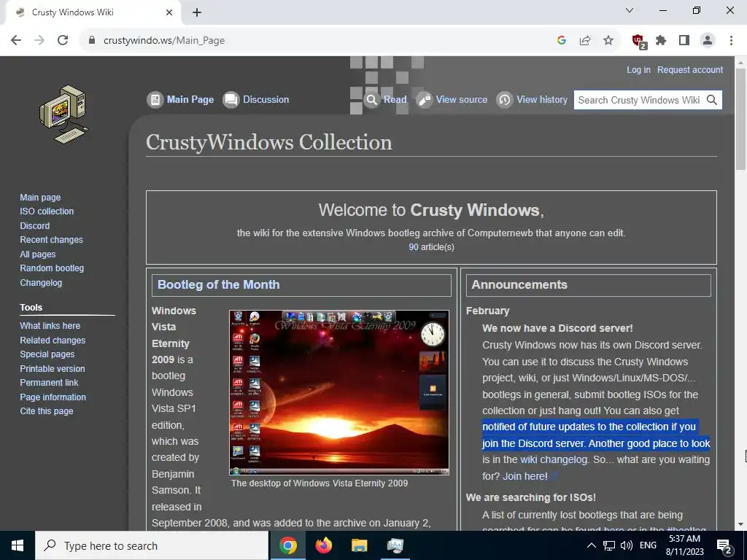This screenshot has height=560, width=747.
Task: Open the notification center icon
Action: (x=724, y=546)
